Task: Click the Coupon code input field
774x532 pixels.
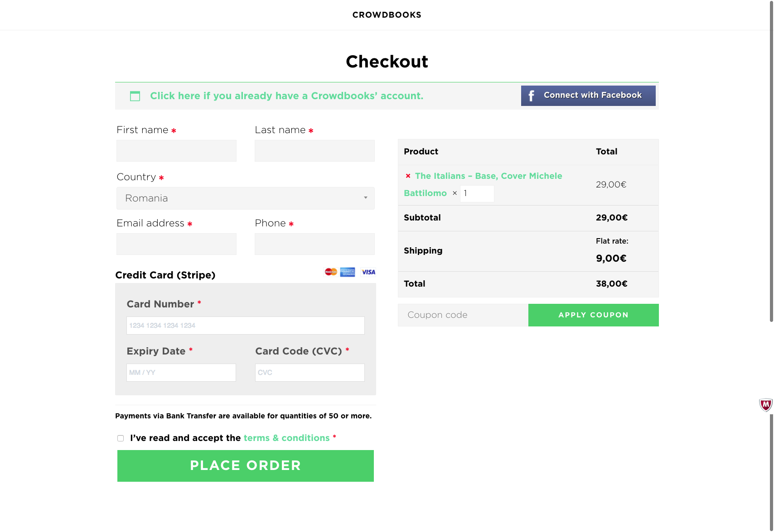Action: tap(463, 315)
